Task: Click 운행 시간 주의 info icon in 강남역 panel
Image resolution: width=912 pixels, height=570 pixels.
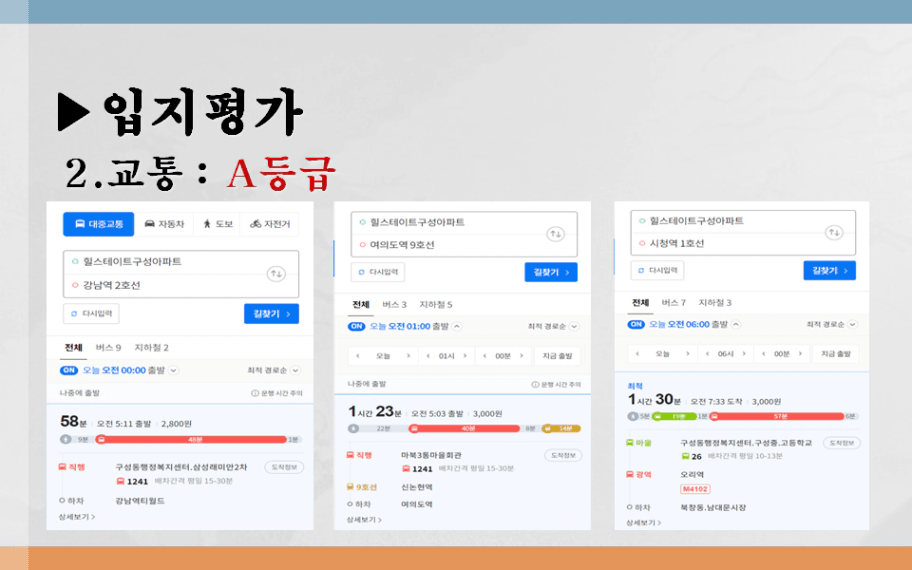Action: (x=255, y=394)
